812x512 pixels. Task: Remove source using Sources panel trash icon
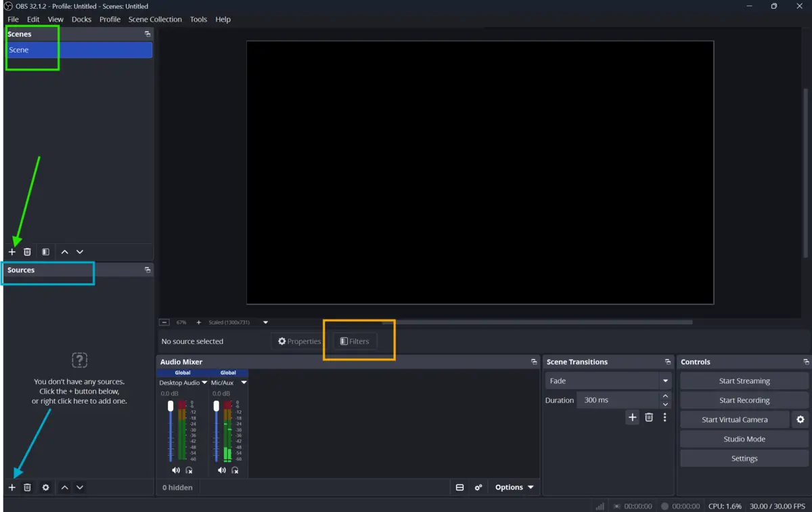(27, 488)
